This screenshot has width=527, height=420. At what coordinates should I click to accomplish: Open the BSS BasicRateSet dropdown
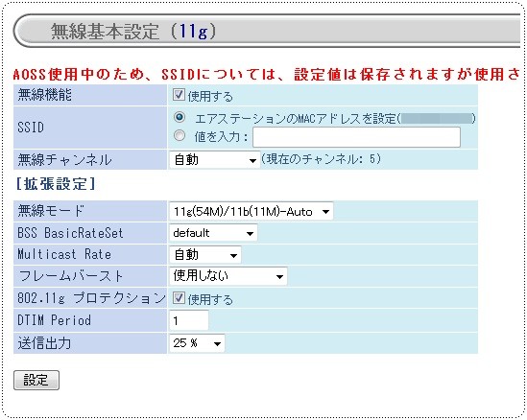(213, 233)
